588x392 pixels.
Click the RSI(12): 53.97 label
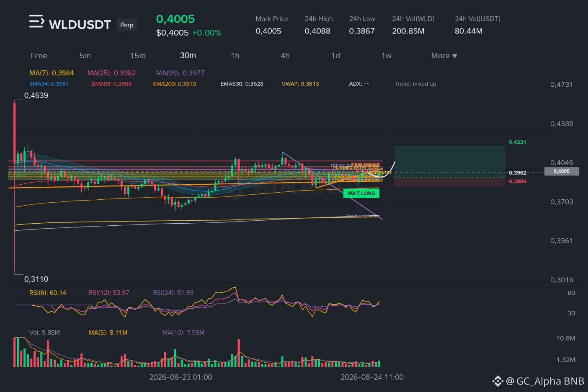109,293
